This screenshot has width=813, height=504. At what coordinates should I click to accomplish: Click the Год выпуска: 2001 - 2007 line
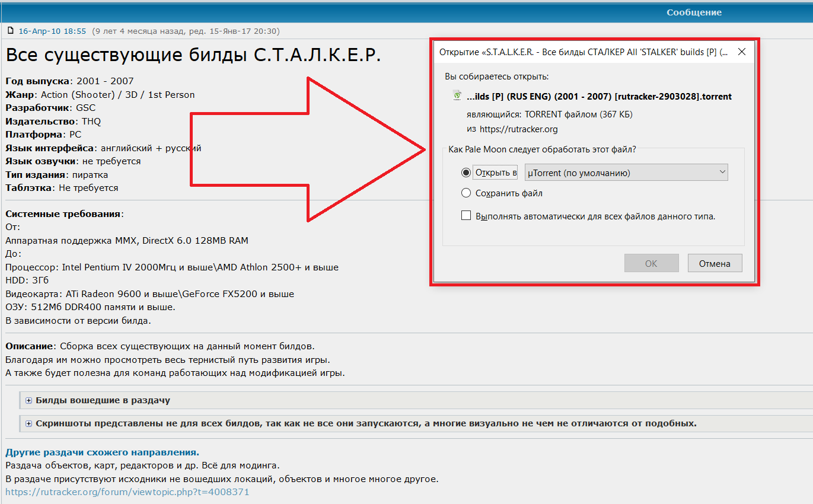pos(69,81)
